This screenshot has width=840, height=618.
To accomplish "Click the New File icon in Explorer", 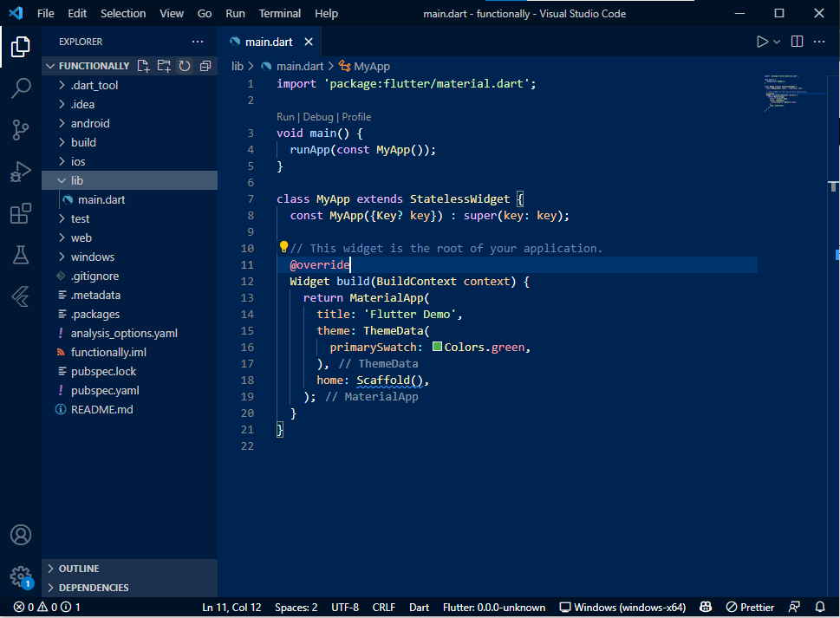I will click(x=145, y=65).
